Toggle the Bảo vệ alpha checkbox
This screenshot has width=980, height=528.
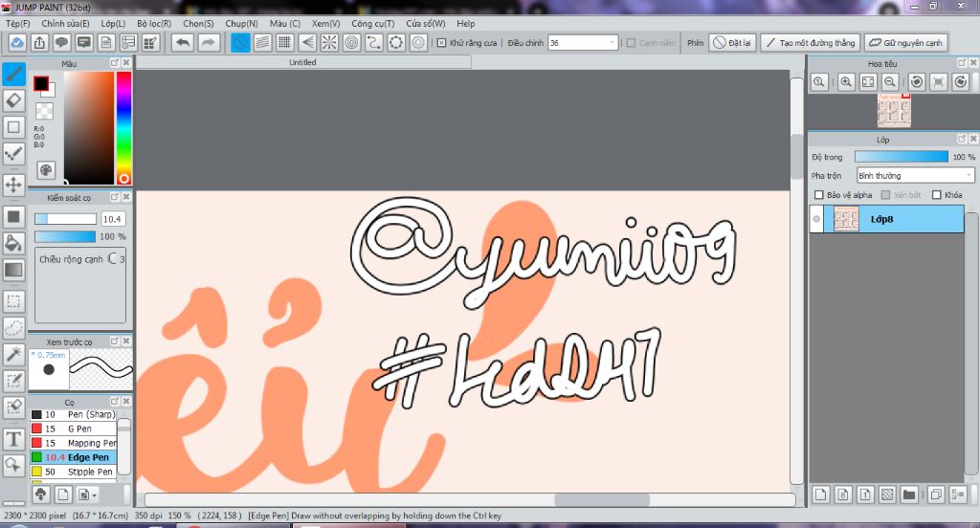click(819, 195)
